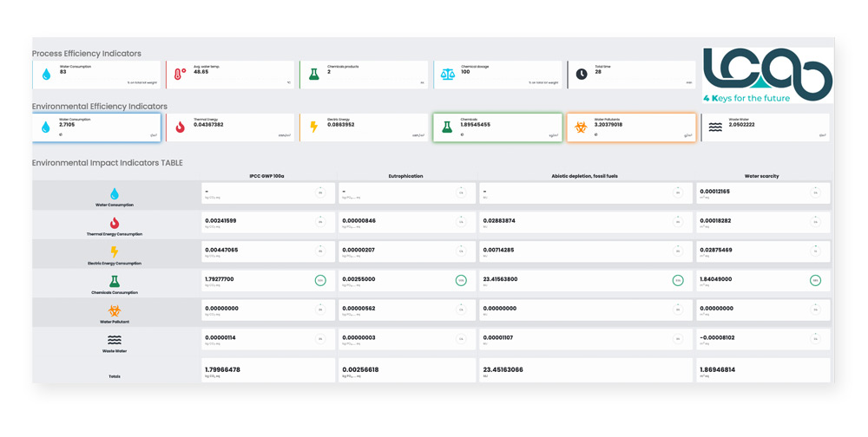
Task: Click the biohazard icon on the Water Pollutants card
Action: coord(581,127)
